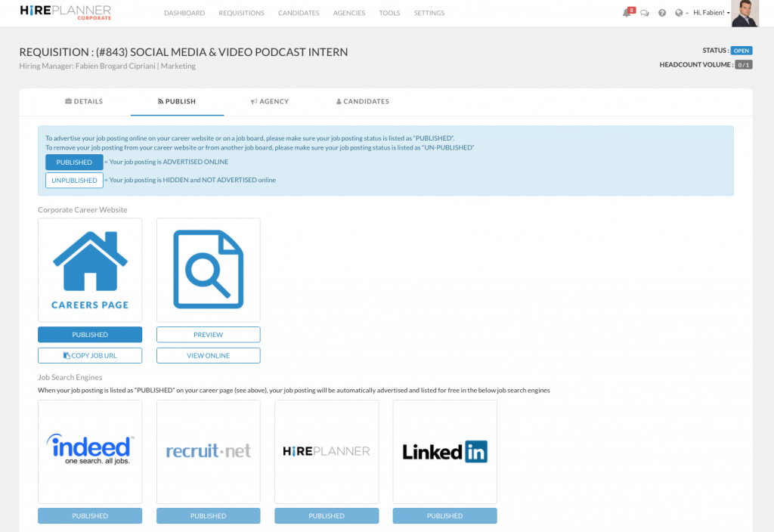Click the Indeed logo card

[90, 452]
